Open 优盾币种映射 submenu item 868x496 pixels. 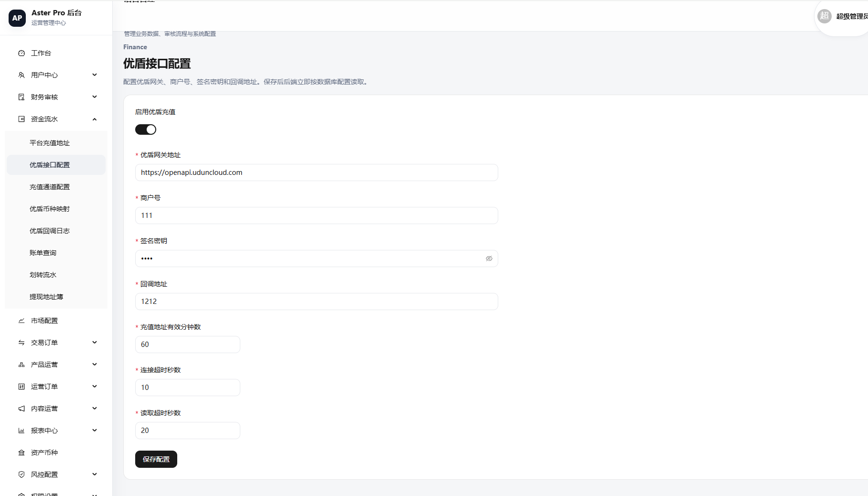[56, 209]
